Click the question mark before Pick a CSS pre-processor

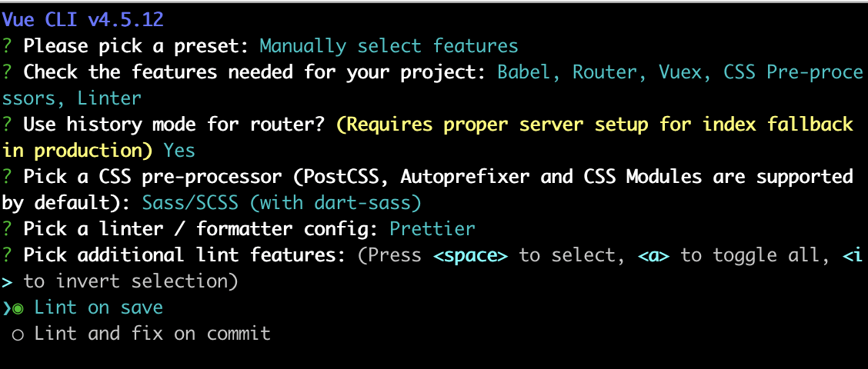7,177
